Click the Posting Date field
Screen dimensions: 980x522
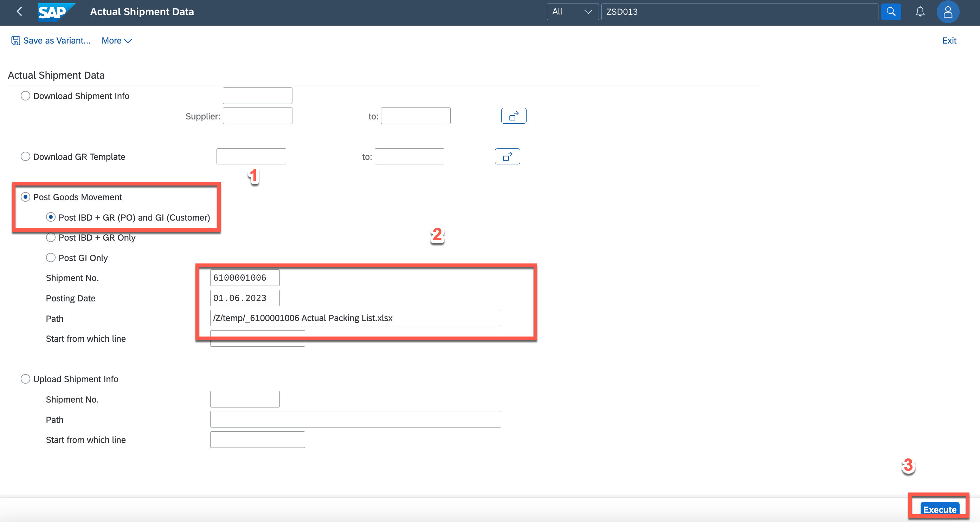(244, 298)
